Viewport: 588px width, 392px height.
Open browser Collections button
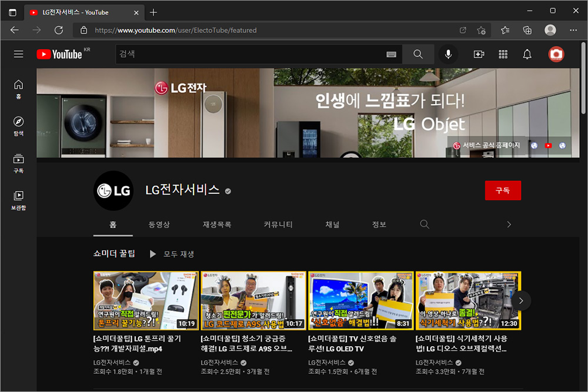click(527, 30)
